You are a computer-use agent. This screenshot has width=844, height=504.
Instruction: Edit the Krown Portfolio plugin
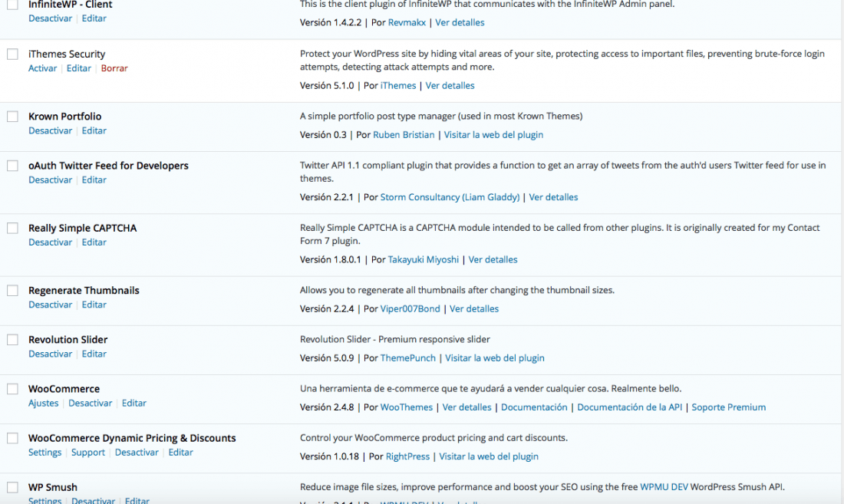(94, 130)
